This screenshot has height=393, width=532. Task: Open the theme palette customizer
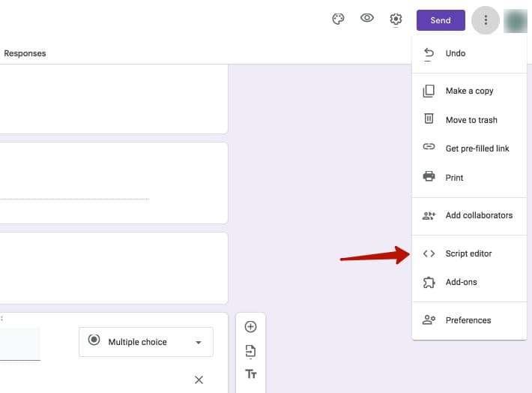tap(338, 19)
